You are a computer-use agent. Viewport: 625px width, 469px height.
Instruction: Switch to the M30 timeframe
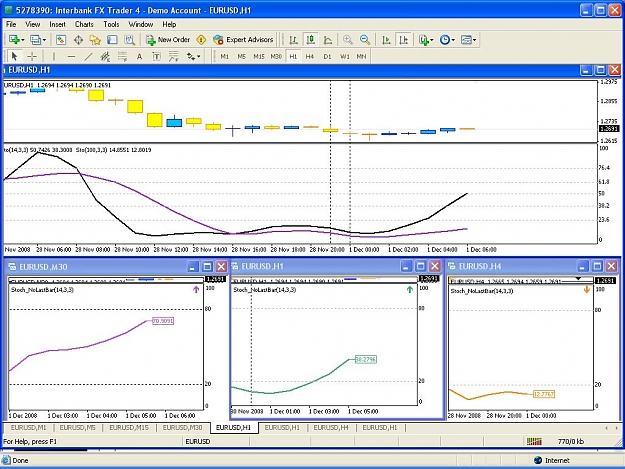(276, 57)
